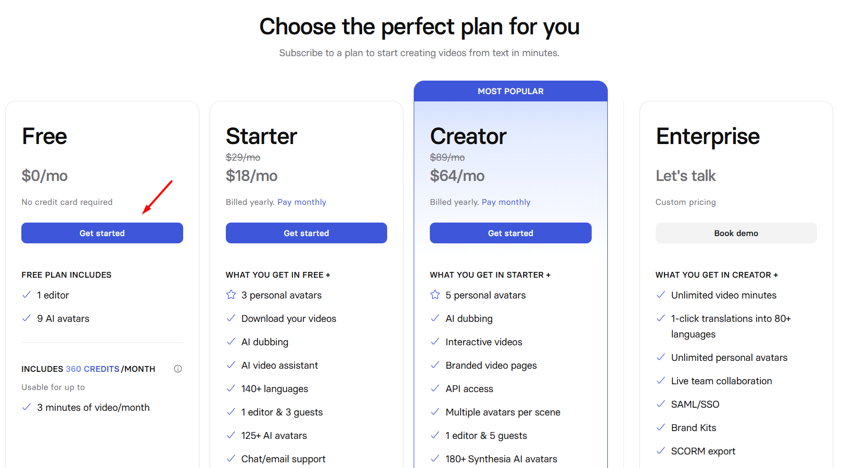Click checkmark beside 3 minutes of video/month

click(27, 407)
